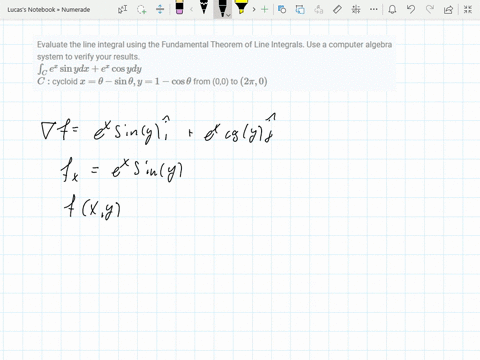Click the shapes tool icon

(x=282, y=9)
